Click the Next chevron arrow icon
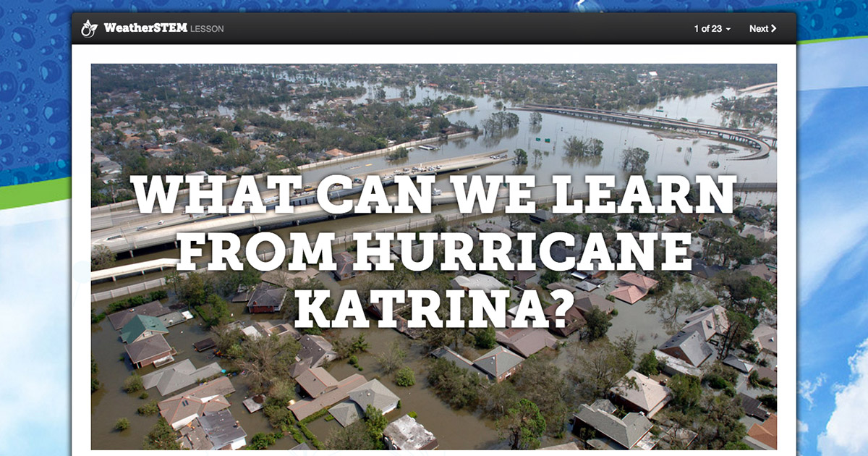 pyautogui.click(x=774, y=28)
